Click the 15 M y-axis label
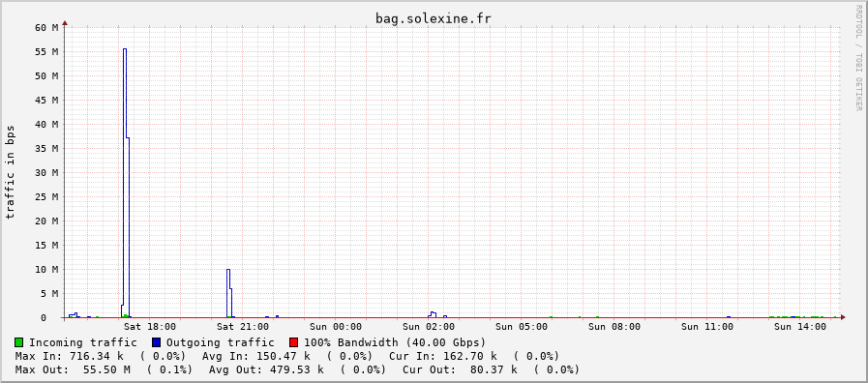 (x=46, y=246)
